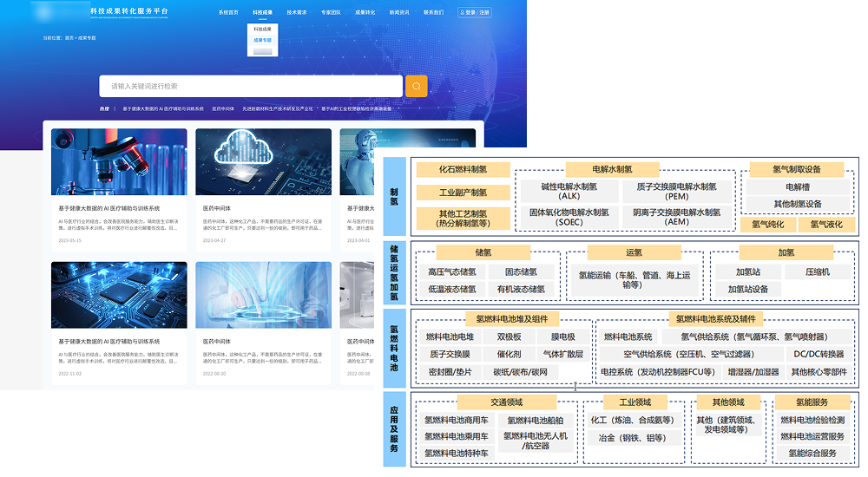Screen dimensions: 868x477
Task: Select the 其他制氢设备 item
Action: pos(798,204)
